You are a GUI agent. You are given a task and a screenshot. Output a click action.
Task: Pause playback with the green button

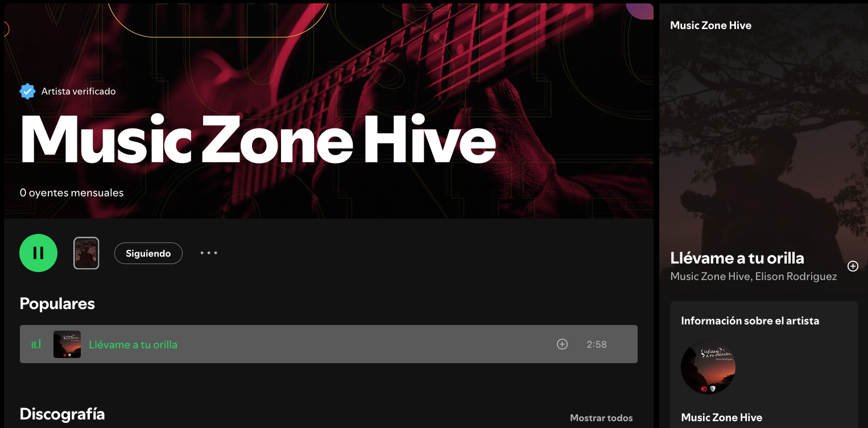click(39, 253)
